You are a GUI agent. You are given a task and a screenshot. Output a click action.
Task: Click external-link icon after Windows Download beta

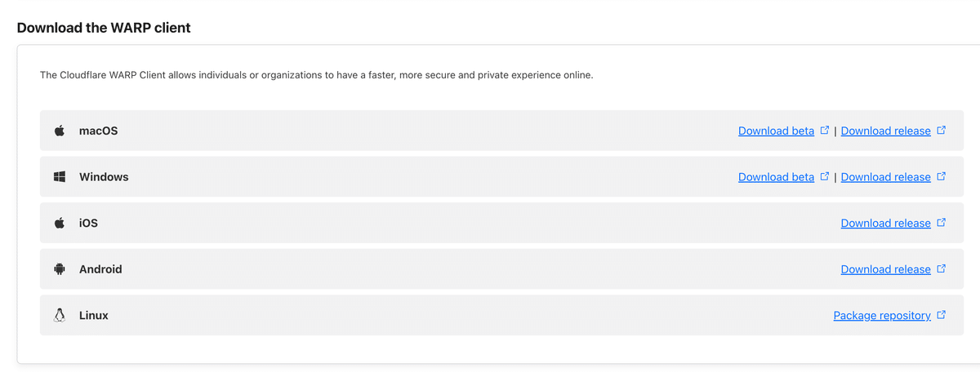point(825,176)
